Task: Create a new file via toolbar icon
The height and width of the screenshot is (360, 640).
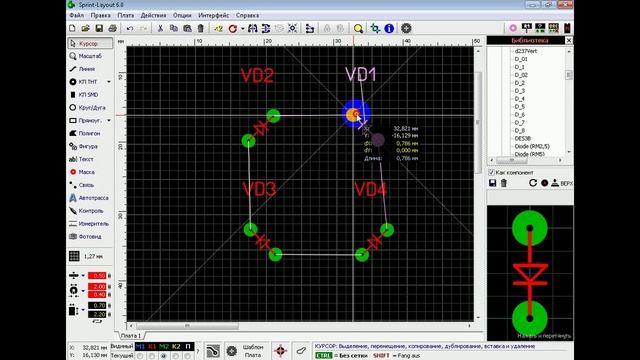Action: 72,28
